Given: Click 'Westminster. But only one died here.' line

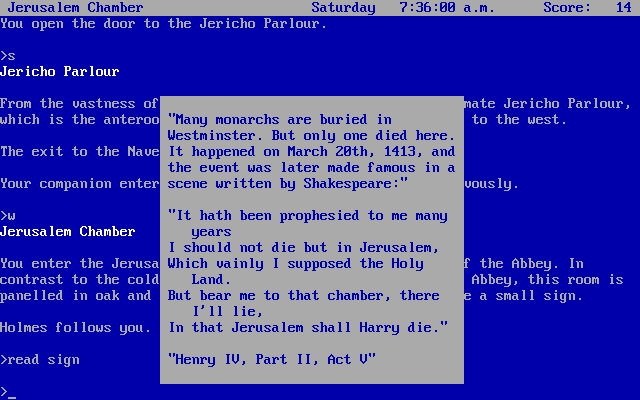Looking at the screenshot, I should [x=311, y=136].
